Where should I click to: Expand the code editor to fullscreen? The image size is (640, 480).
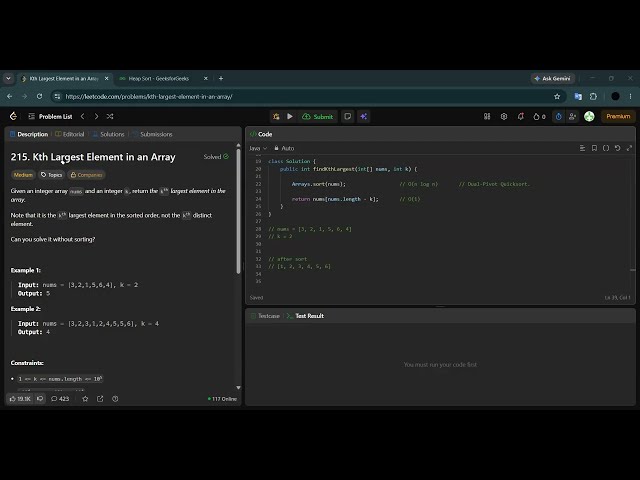pyautogui.click(x=629, y=148)
